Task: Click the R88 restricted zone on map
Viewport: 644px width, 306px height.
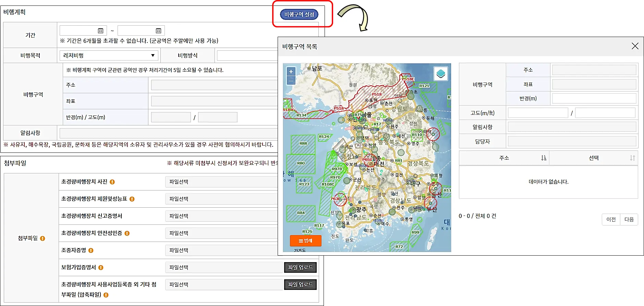Action: point(303,144)
